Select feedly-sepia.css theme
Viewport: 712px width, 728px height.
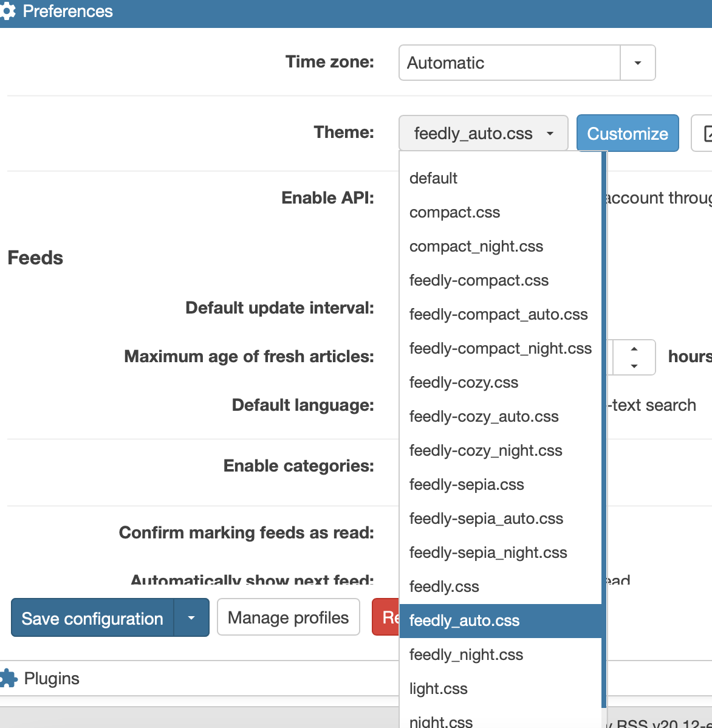pos(501,485)
